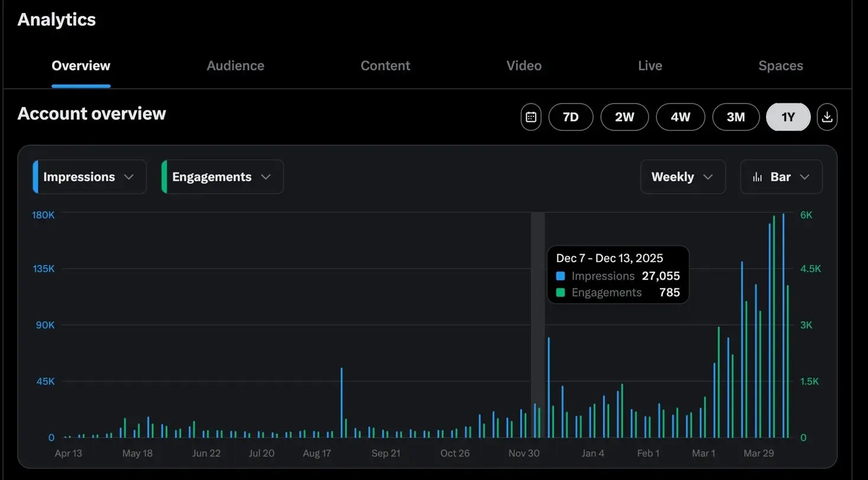Open the calendar date picker
Image resolution: width=868 pixels, height=480 pixels.
click(530, 116)
